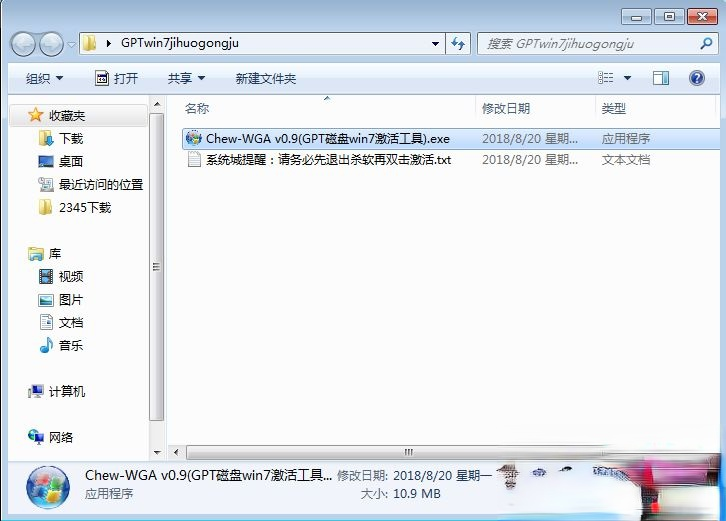Click the Back navigation arrow button

(23, 44)
